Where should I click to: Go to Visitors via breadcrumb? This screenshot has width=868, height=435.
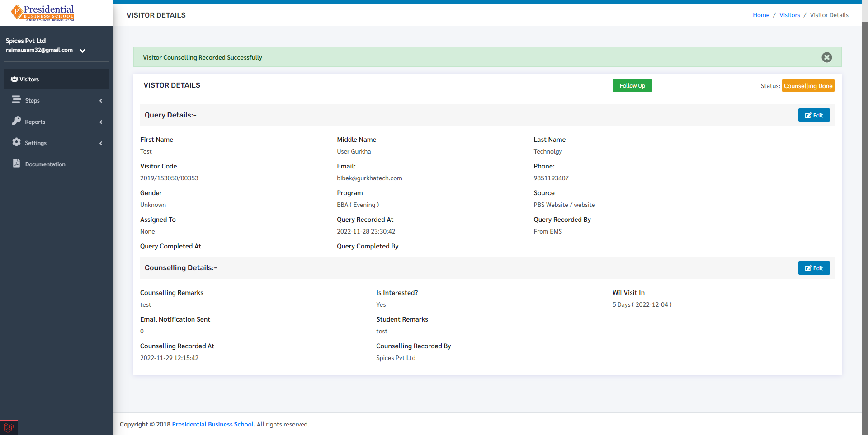pyautogui.click(x=789, y=15)
